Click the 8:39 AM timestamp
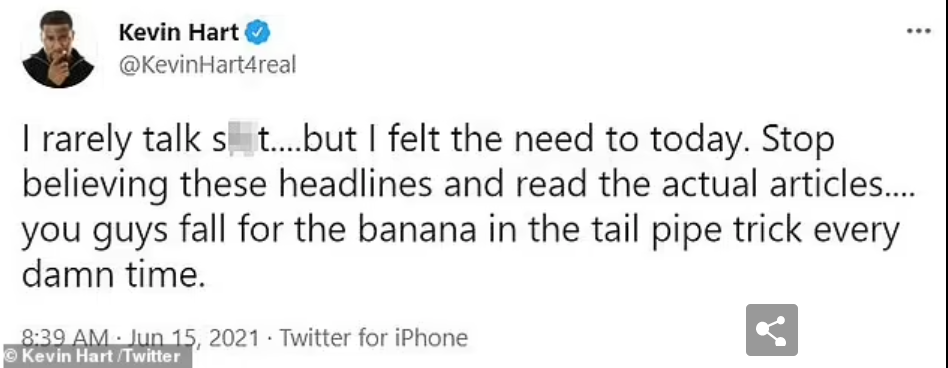 65,337
